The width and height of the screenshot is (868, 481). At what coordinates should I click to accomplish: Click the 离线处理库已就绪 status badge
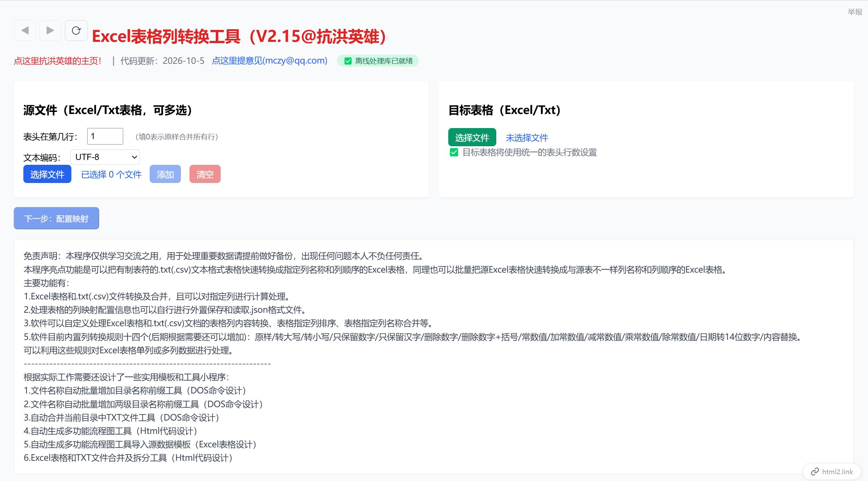[x=378, y=61]
